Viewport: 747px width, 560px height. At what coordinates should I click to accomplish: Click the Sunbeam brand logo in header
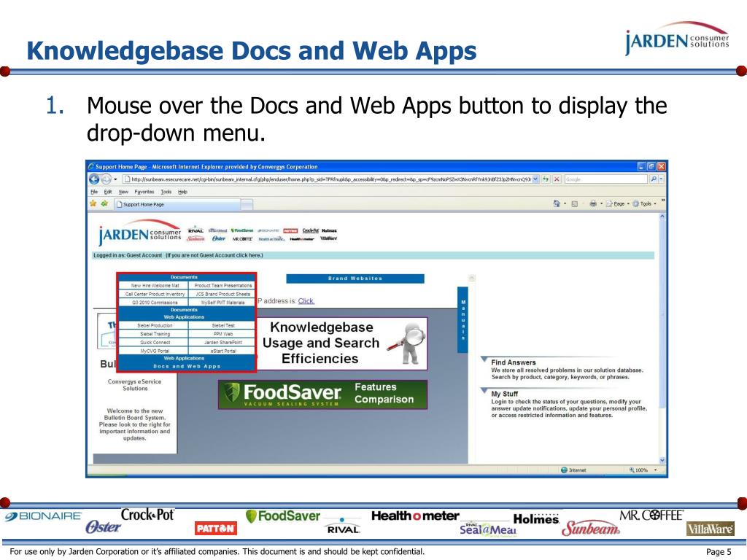[196, 238]
